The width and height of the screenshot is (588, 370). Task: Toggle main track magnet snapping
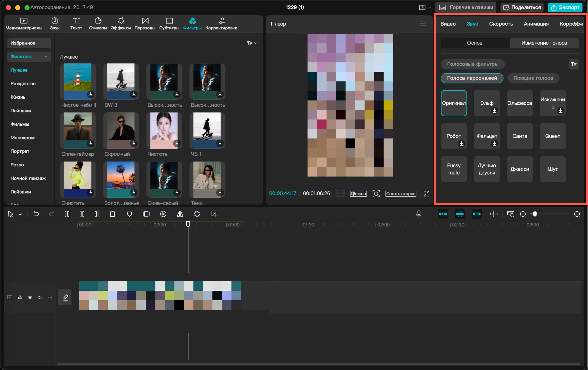(x=443, y=214)
